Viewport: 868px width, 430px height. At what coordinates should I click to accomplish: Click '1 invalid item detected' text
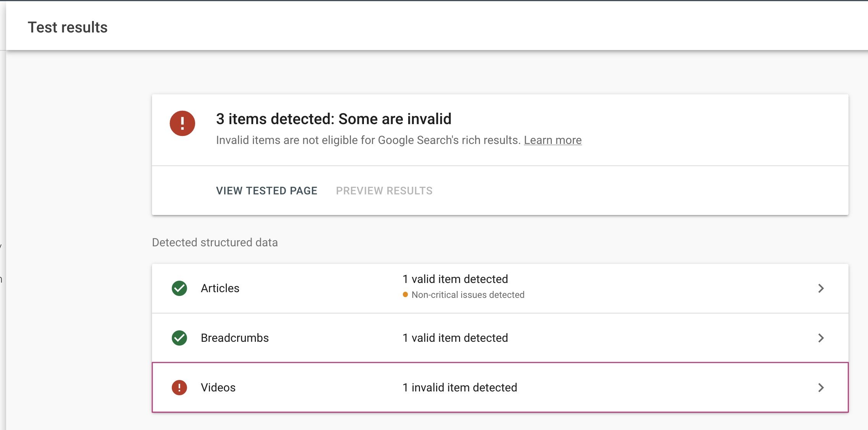pos(459,388)
